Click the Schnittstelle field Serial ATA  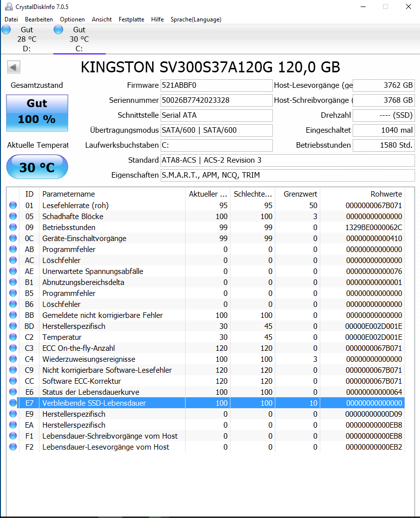216,115
